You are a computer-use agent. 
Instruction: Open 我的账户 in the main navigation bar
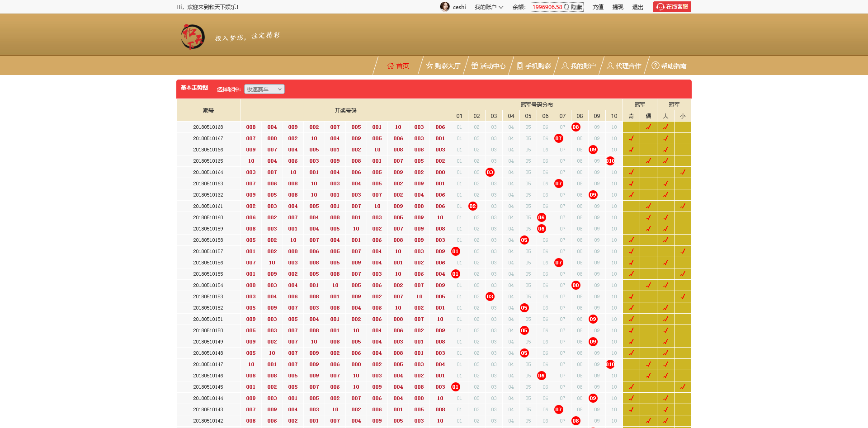(x=583, y=66)
